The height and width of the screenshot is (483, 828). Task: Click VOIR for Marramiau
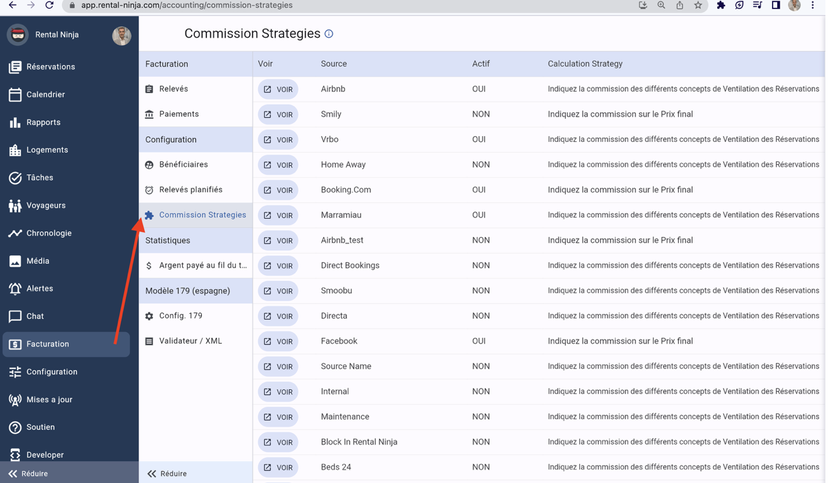tap(278, 215)
